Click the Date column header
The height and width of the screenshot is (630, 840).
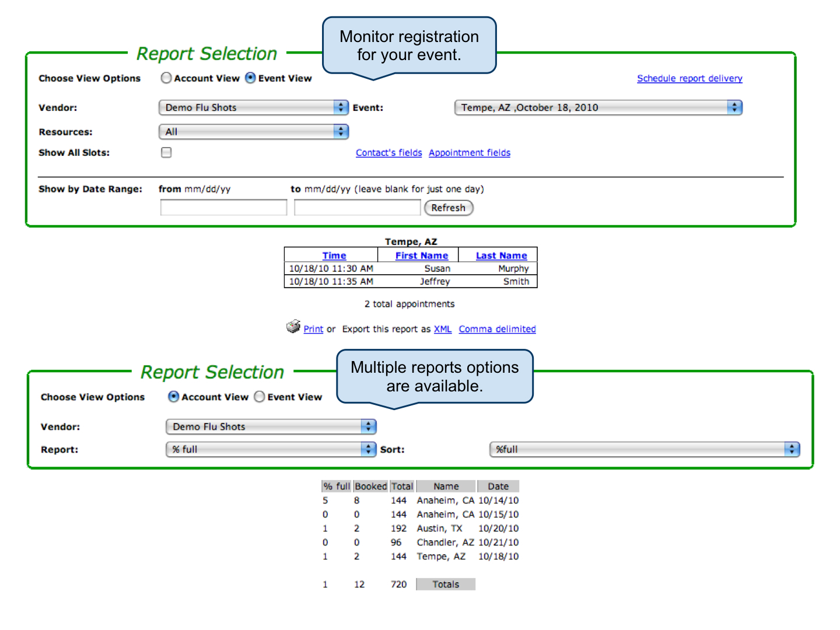(498, 487)
